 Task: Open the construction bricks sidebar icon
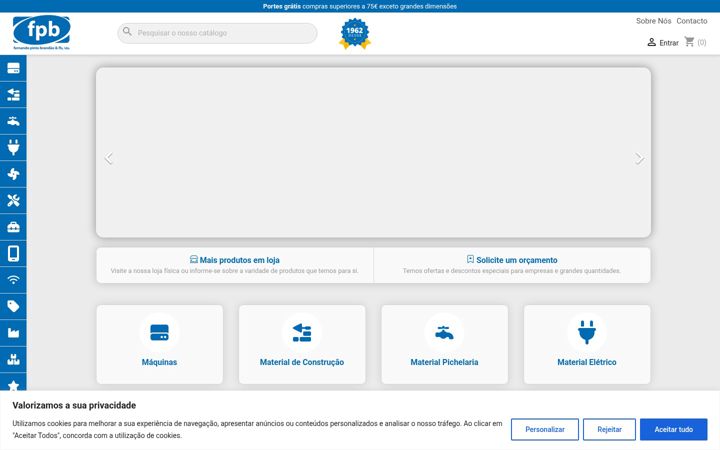[13, 95]
